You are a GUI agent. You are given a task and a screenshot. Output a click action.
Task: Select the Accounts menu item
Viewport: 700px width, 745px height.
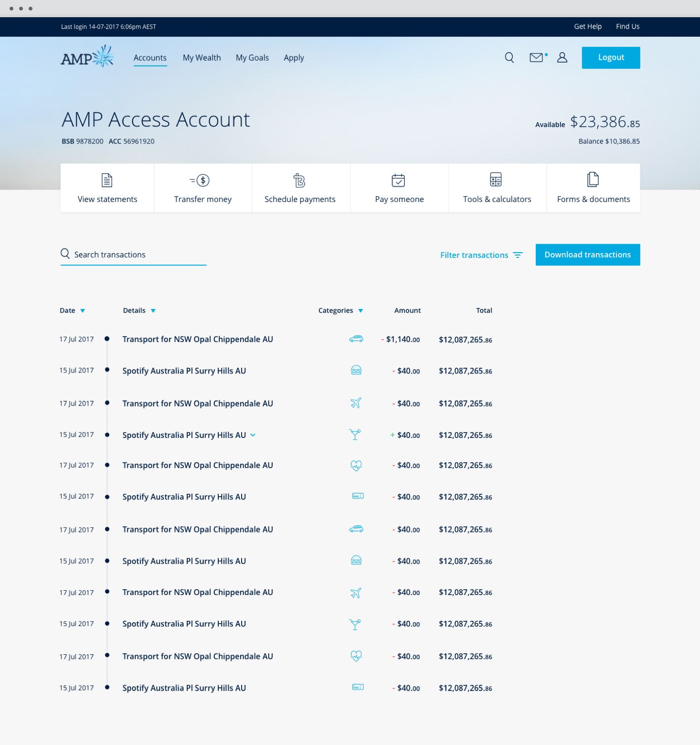pyautogui.click(x=150, y=58)
